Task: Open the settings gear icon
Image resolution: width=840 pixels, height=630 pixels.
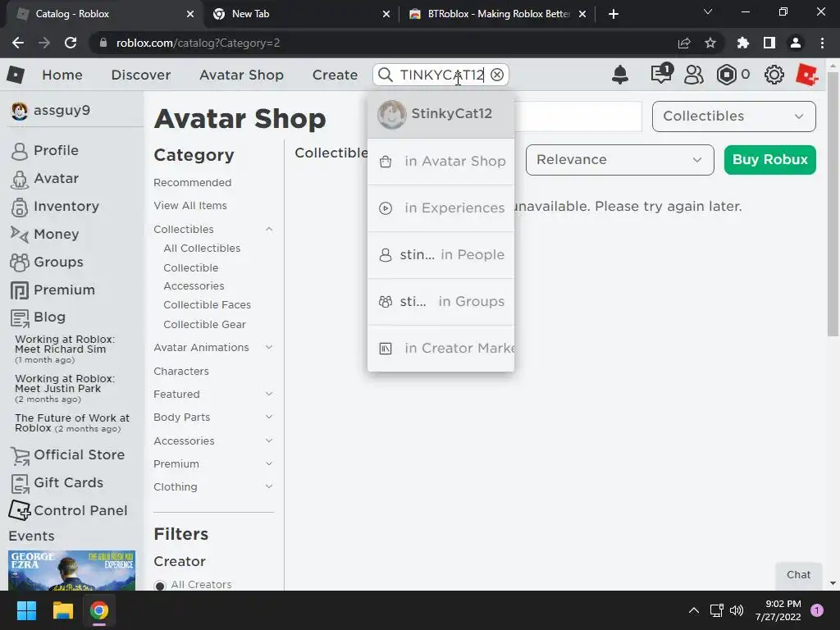Action: [774, 75]
